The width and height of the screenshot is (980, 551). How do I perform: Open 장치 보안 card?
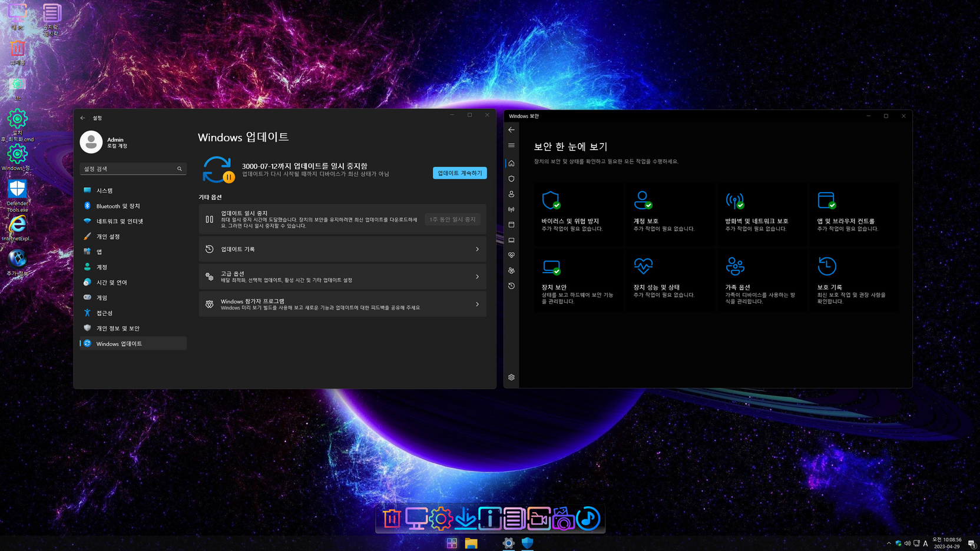point(578,281)
